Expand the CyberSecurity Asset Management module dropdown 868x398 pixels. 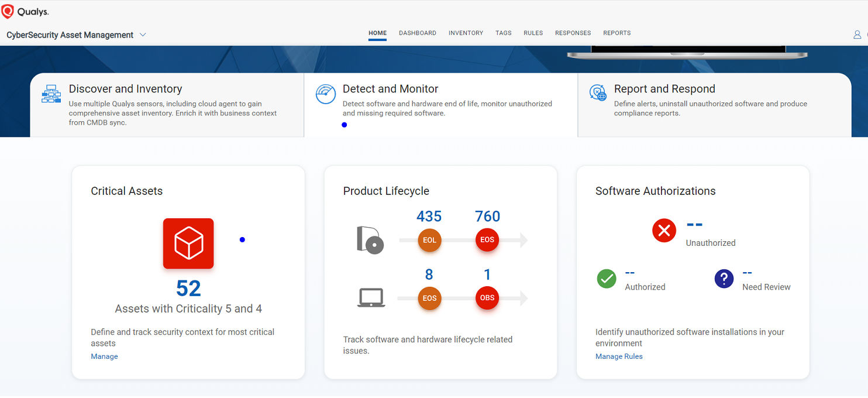pos(142,35)
